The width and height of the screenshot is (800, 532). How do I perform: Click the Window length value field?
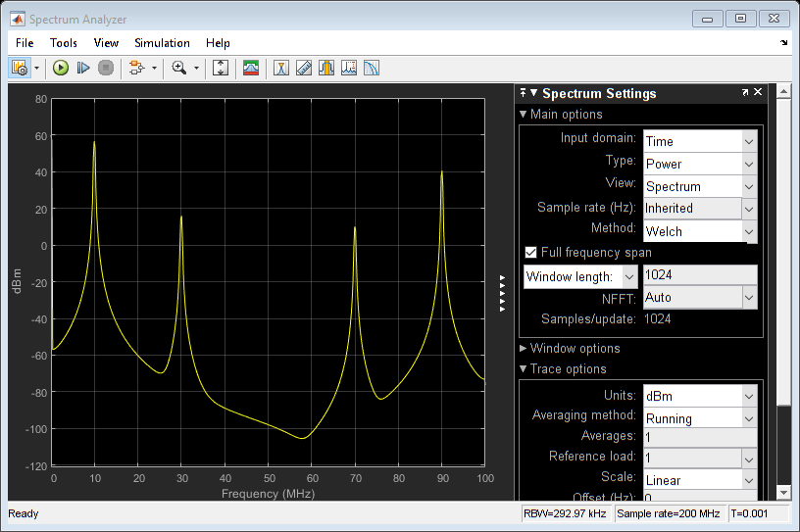pyautogui.click(x=698, y=276)
